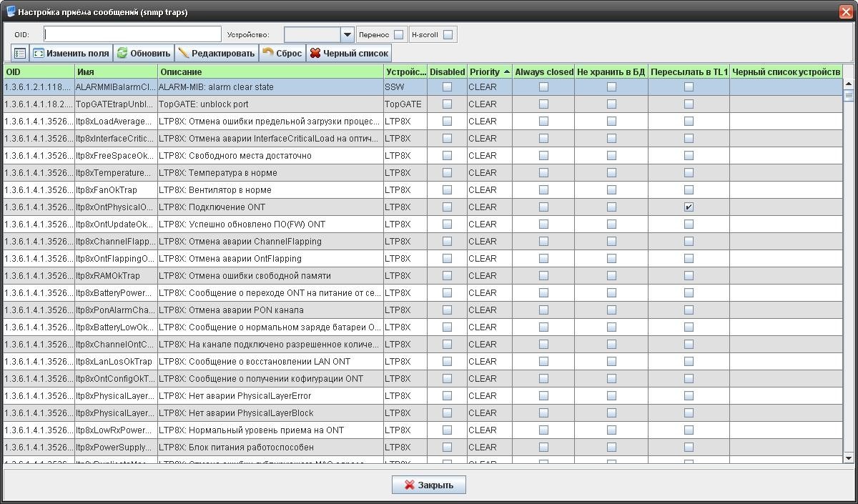Click the Изменить поля toolbar button
This screenshot has height=504, width=858.
pyautogui.click(x=71, y=54)
